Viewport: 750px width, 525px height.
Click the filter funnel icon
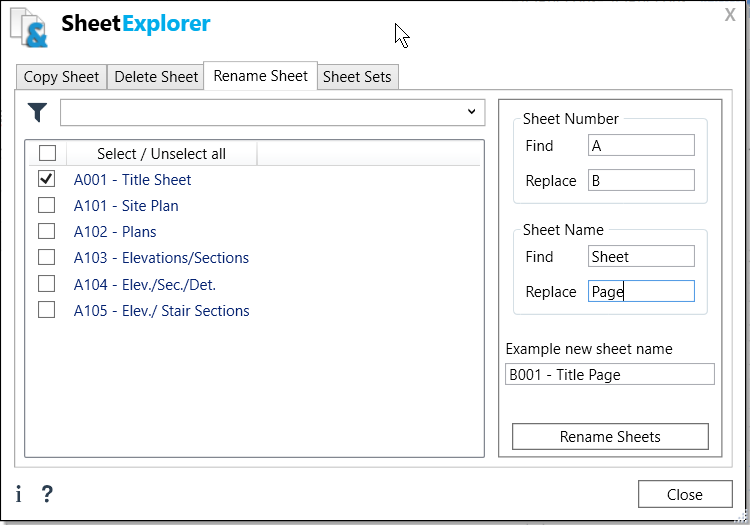37,112
